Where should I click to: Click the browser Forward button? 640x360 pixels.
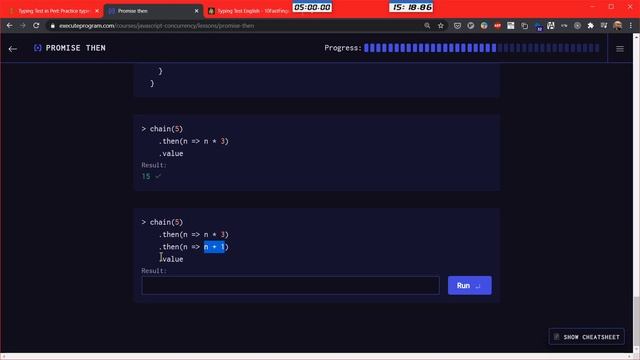[x=23, y=26]
